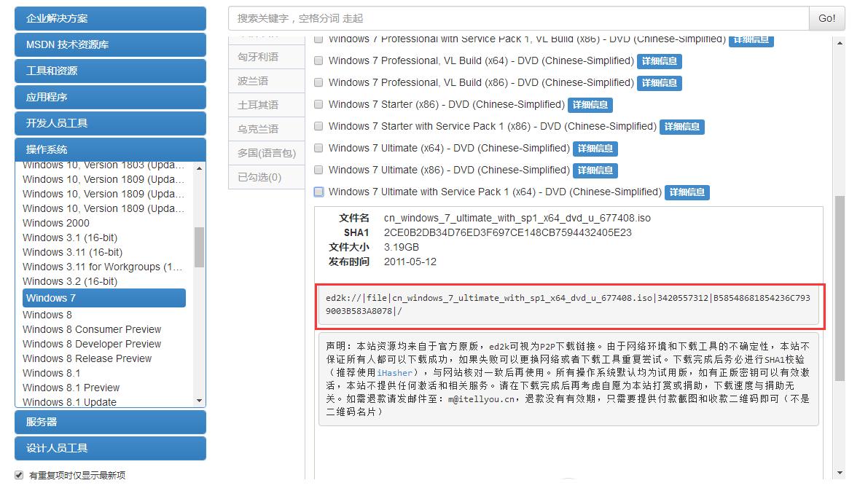Image resolution: width=868 pixels, height=491 pixels.
Task: Click the SHA1 hash value
Action: click(x=508, y=232)
